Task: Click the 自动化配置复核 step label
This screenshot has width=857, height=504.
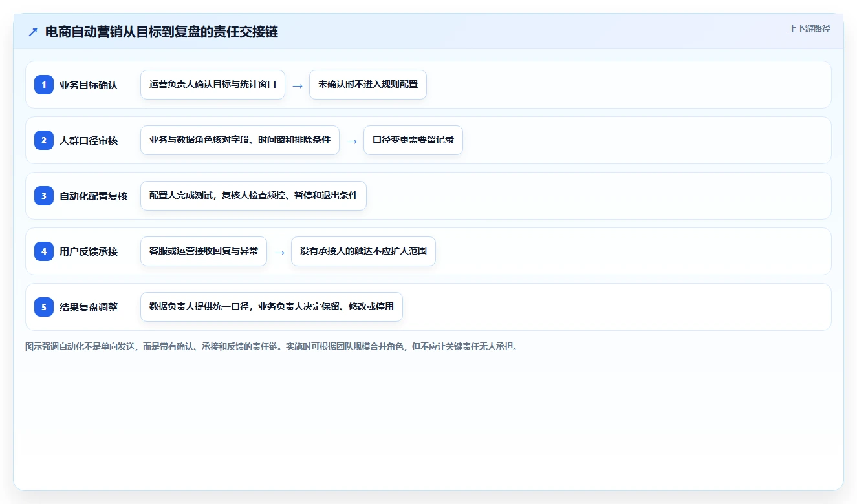Action: click(x=94, y=196)
